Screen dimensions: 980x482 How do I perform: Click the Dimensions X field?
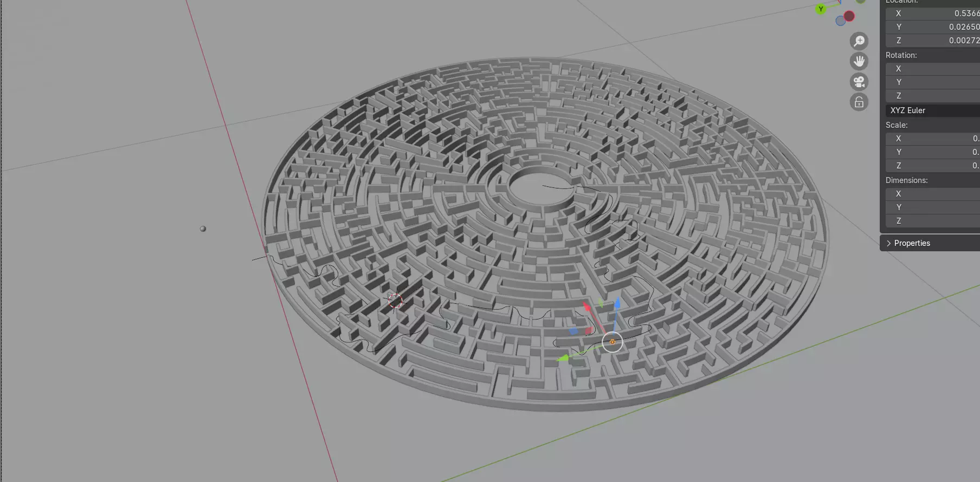(x=932, y=194)
